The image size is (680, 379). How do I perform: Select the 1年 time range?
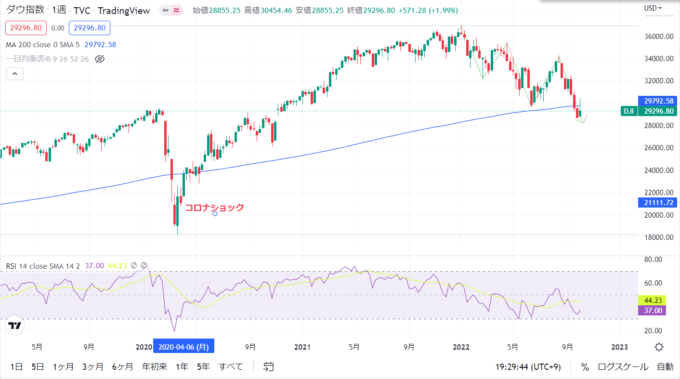pyautogui.click(x=182, y=367)
